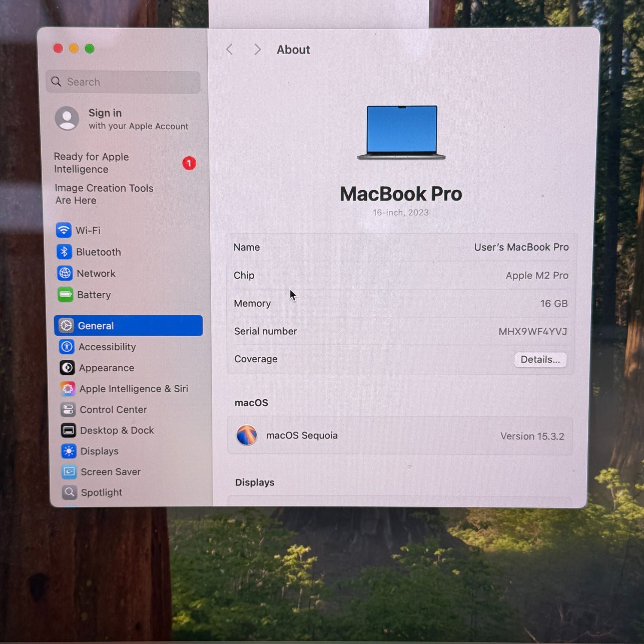The height and width of the screenshot is (644, 644).
Task: Click the Displays label in sidebar
Action: (x=100, y=451)
